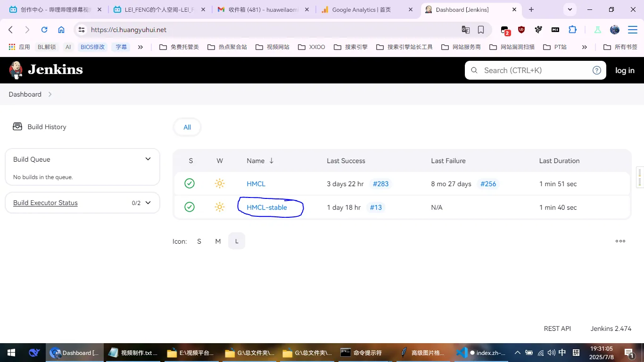The height and width of the screenshot is (362, 644).
Task: Click HMCL build success status icon
Action: tap(190, 183)
